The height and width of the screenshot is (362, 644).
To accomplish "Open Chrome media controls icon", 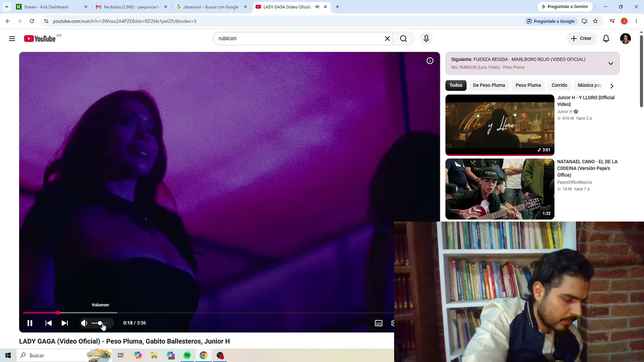I will coord(612,21).
